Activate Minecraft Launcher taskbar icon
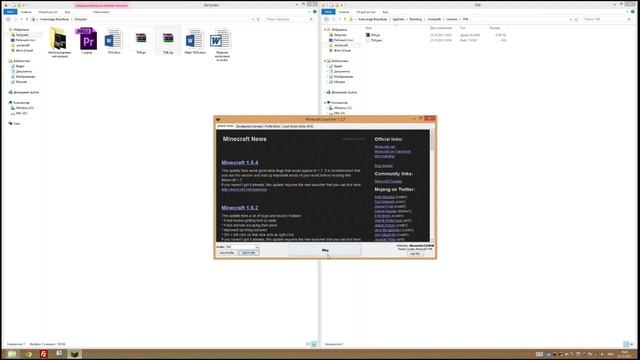 [x=75, y=354]
